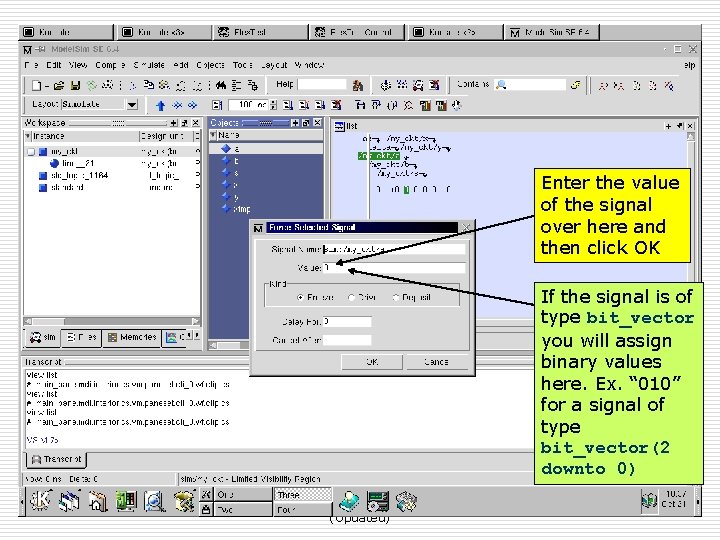This screenshot has height=540, width=720.
Task: Click the Help search icon beside the Help field
Action: pos(358,85)
